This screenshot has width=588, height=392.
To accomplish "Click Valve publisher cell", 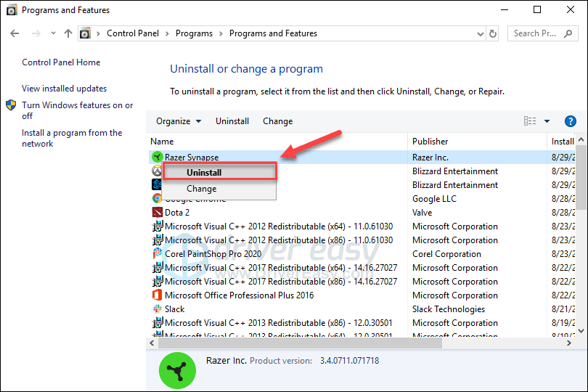I will point(422,212).
